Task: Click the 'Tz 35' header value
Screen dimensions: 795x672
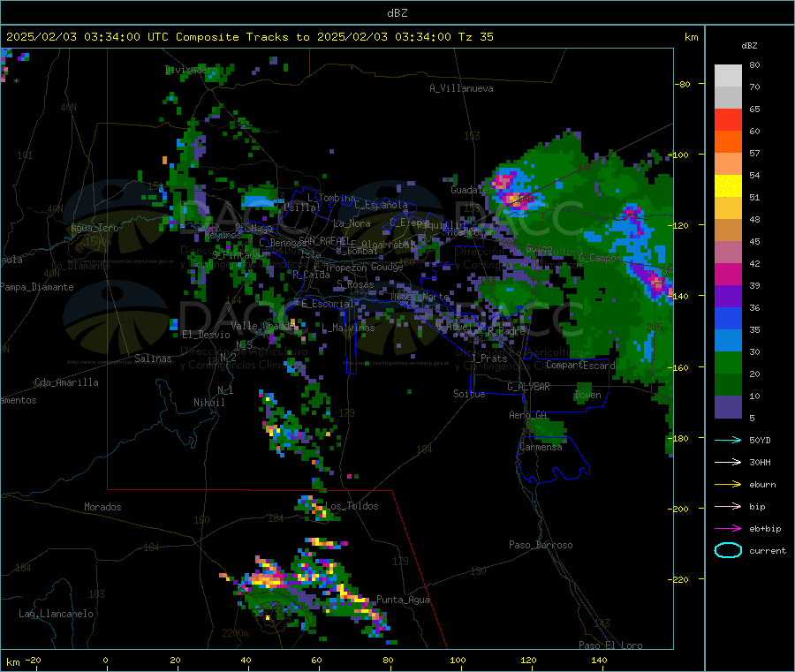Action: 475,37
